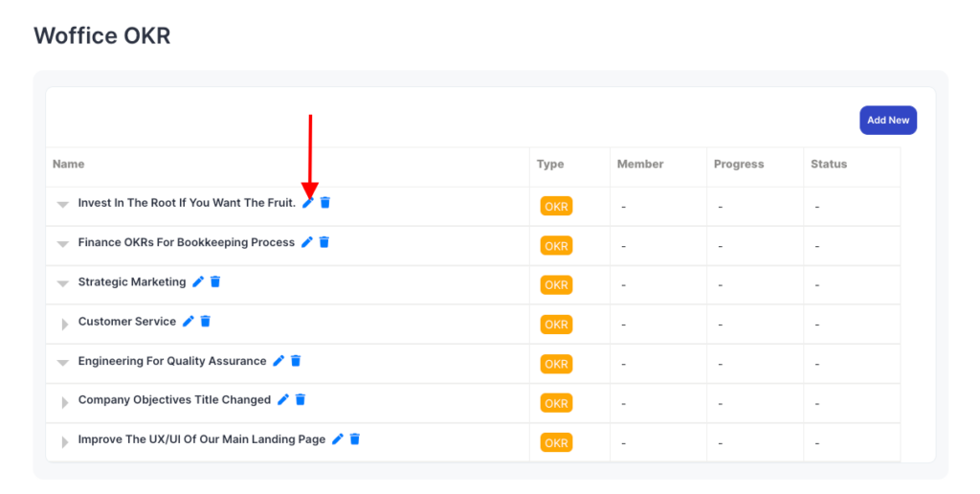Collapse 'Invest In The Root' row arrow

[x=63, y=205]
